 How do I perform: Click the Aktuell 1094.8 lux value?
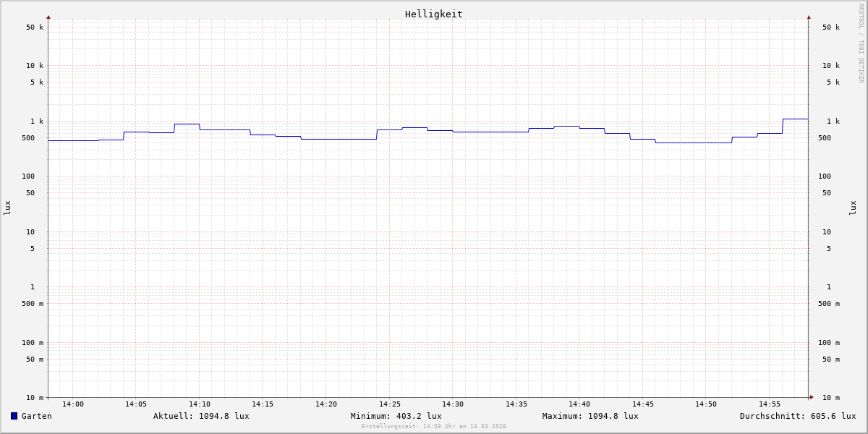point(201,416)
